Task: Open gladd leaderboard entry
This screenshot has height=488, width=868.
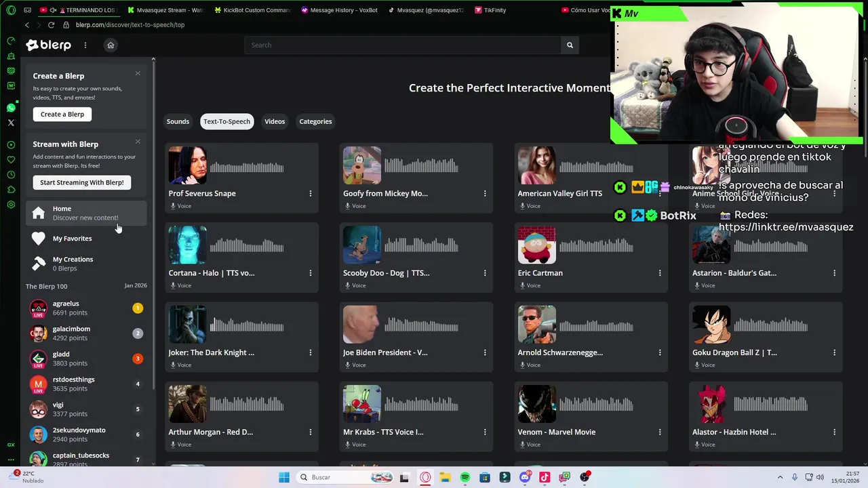Action: coord(86,359)
